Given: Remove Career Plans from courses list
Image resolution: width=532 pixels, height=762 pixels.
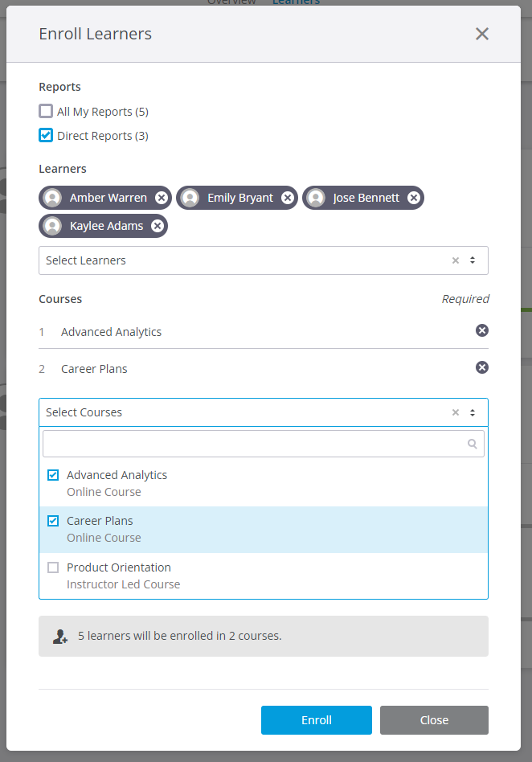Looking at the screenshot, I should pos(482,367).
